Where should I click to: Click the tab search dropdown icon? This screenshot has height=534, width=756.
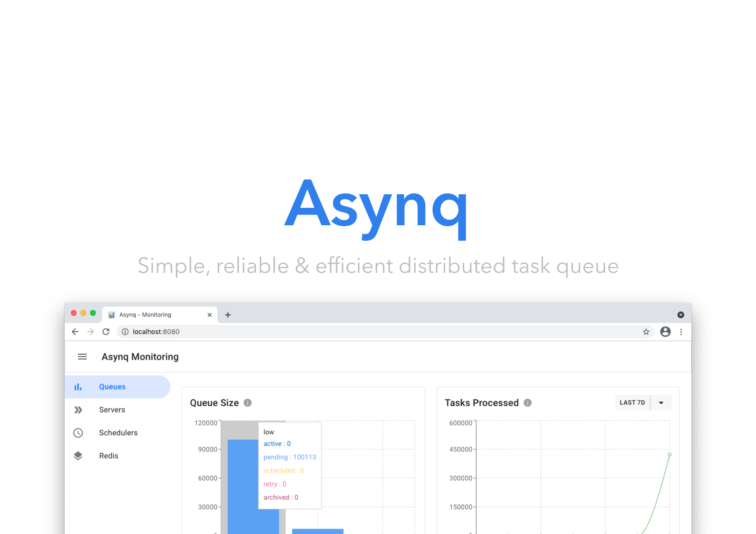[x=681, y=315]
